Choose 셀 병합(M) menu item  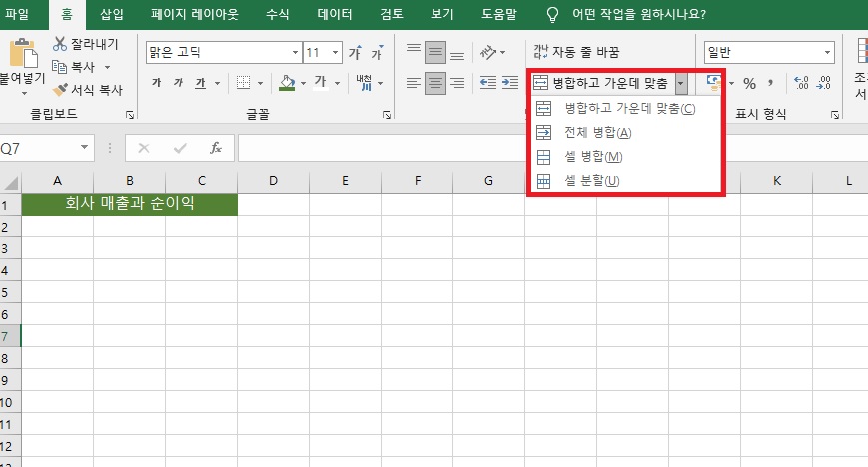click(625, 157)
